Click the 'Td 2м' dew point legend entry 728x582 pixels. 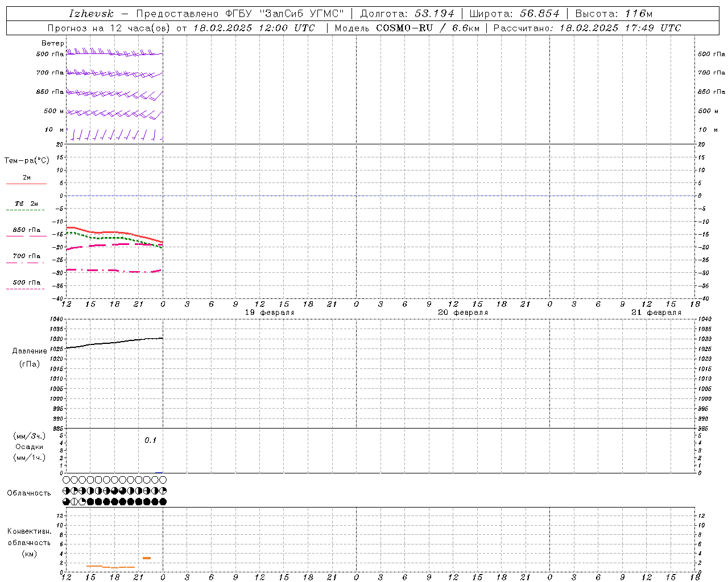[x=26, y=203]
